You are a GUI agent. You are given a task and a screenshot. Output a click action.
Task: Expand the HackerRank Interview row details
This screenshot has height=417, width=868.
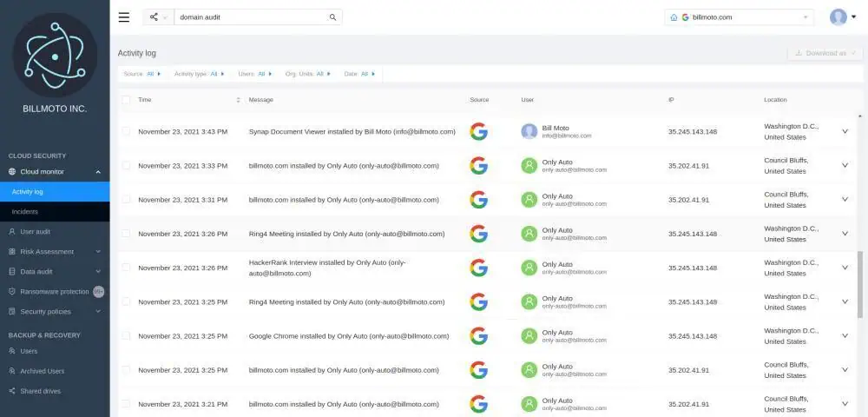tap(845, 268)
